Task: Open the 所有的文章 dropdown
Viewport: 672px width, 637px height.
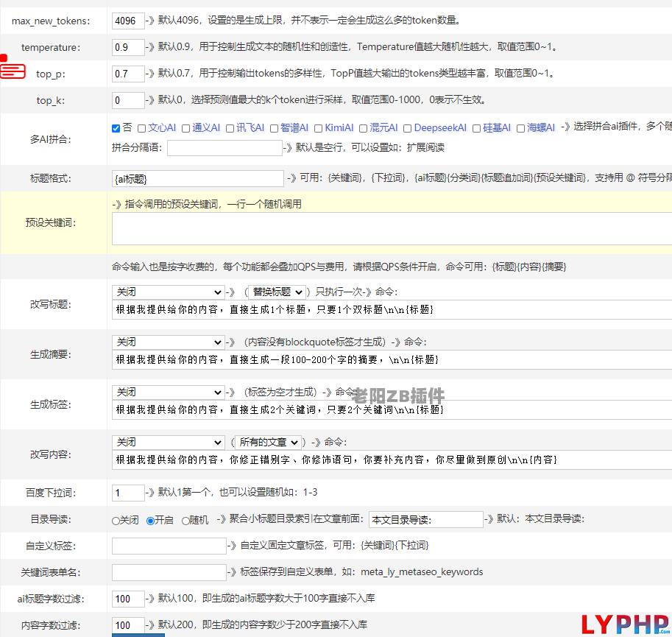Action: pyautogui.click(x=268, y=442)
